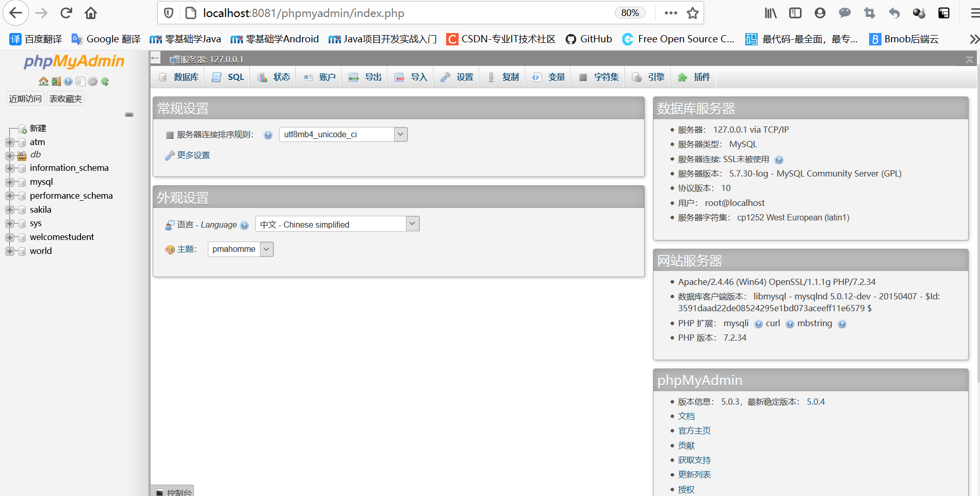
Task: Click the help icon beside 服务器连接排序规则
Action: [x=268, y=135]
